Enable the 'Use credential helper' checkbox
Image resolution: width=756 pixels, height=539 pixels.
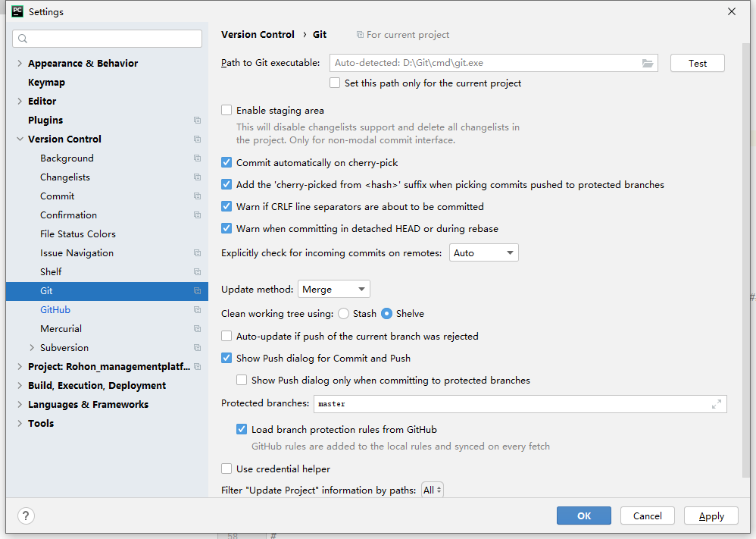226,468
